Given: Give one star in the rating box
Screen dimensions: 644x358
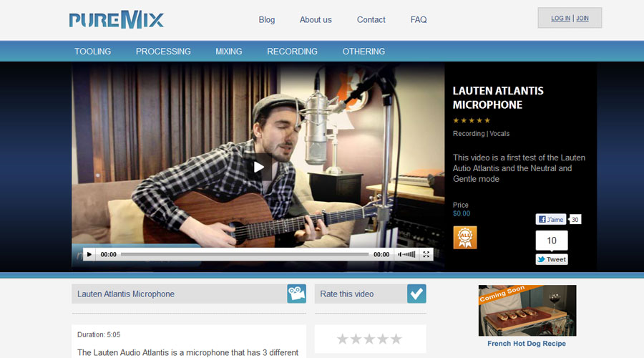Looking at the screenshot, I should point(343,339).
